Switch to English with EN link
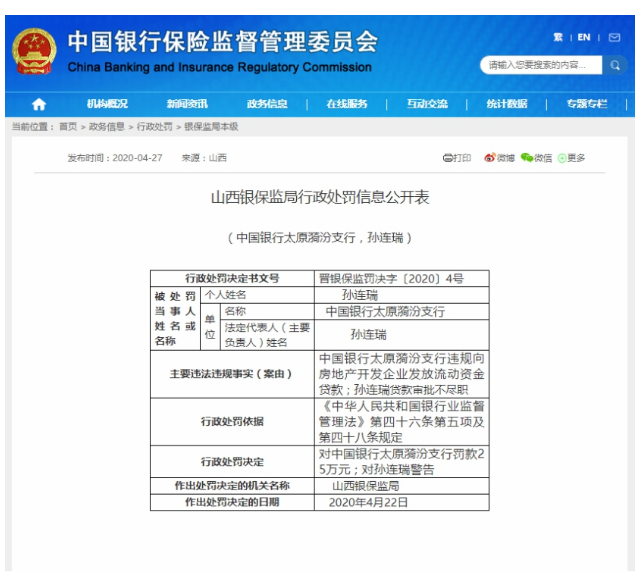The width and height of the screenshot is (642, 582). pyautogui.click(x=584, y=38)
